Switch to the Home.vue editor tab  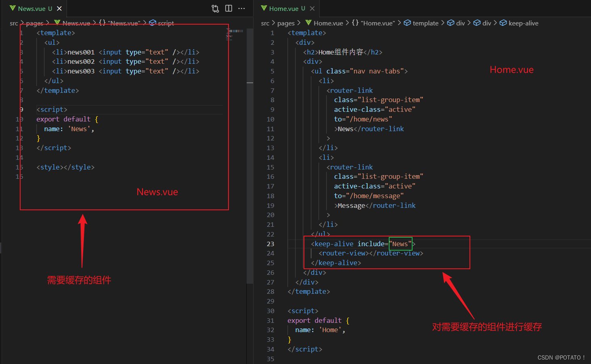pos(287,8)
